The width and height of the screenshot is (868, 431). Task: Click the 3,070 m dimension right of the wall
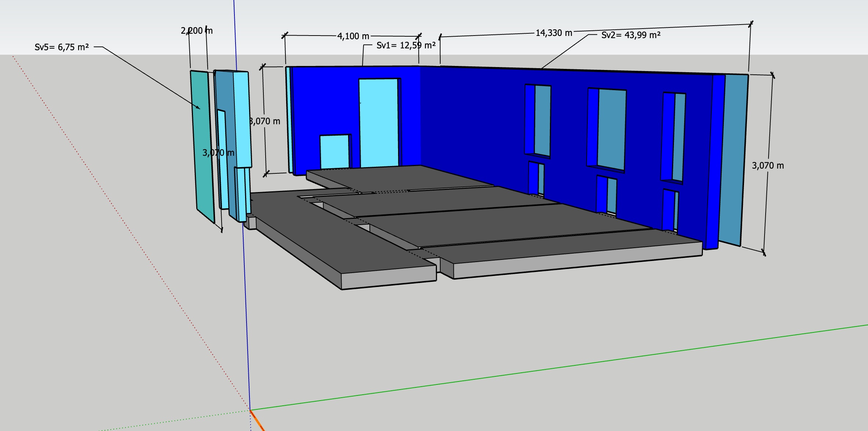click(767, 166)
